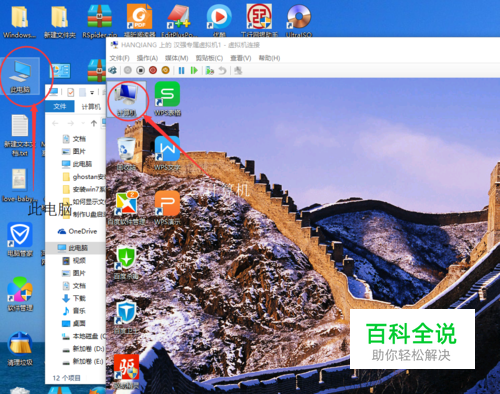Open the 文件(F) menu in VM window
Screen dimensions: 500x394
pyautogui.click(x=120, y=58)
